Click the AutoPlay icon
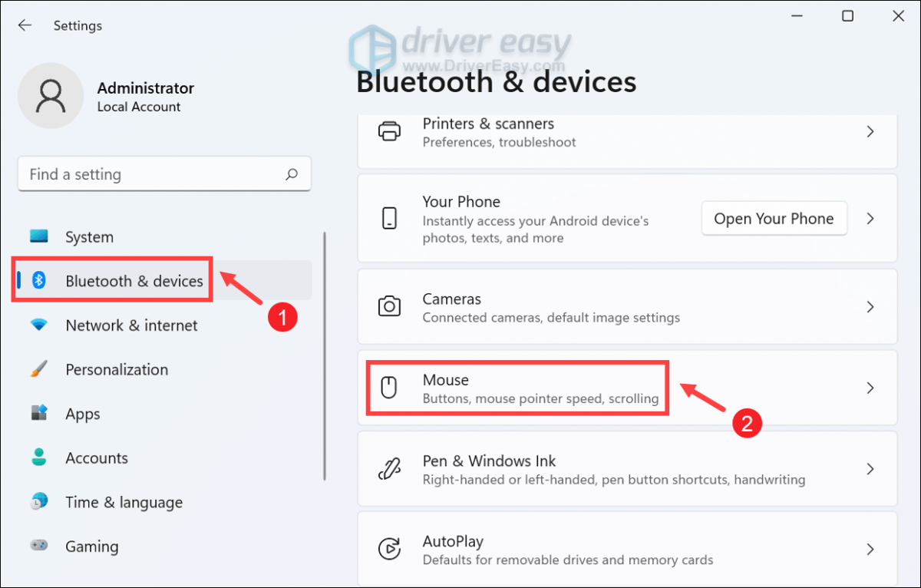This screenshot has width=921, height=588. point(390,549)
